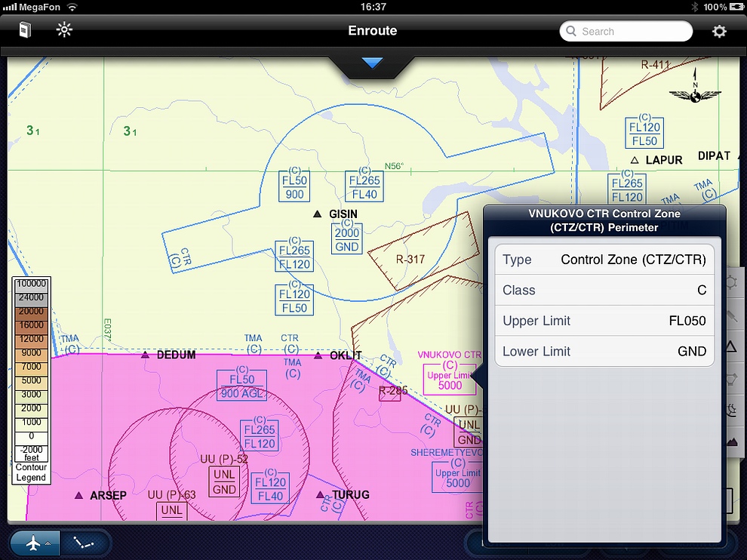Tap the brightness sun icon
Image resolution: width=747 pixels, height=560 pixels.
tap(64, 31)
